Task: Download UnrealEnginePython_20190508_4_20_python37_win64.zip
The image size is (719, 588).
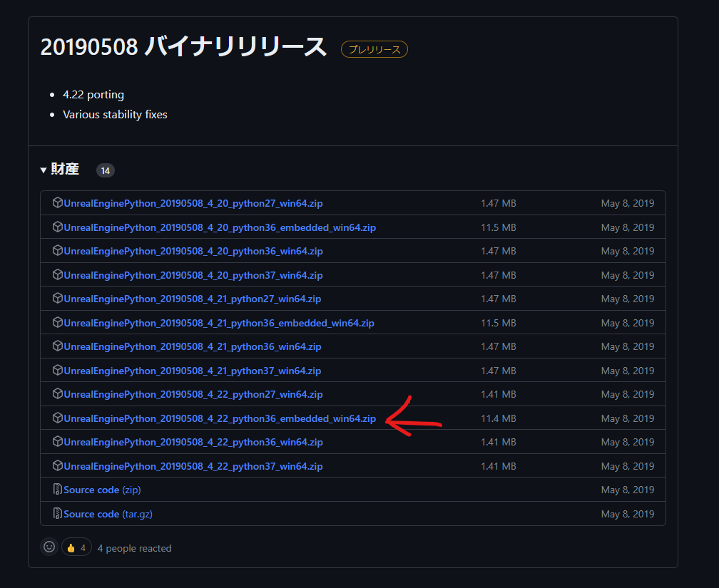Action: point(193,274)
